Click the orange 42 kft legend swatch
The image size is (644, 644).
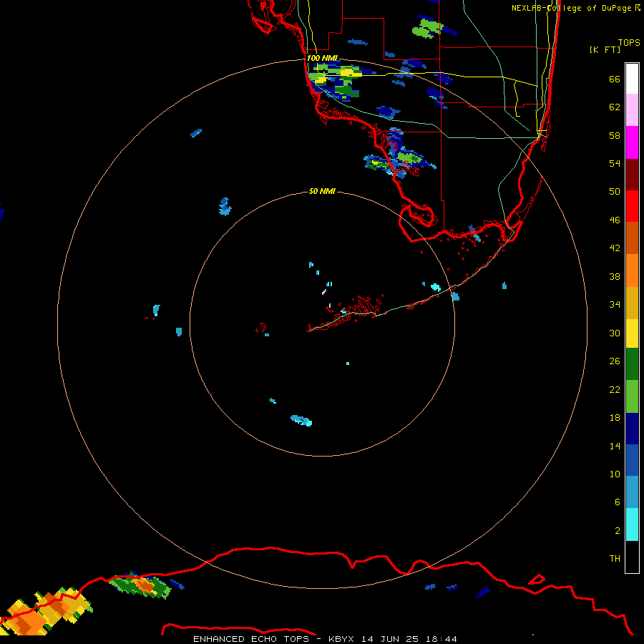[x=632, y=270]
